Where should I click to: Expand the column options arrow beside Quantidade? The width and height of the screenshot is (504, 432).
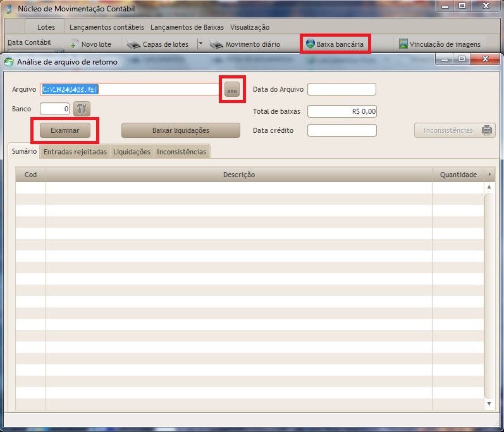pos(489,175)
